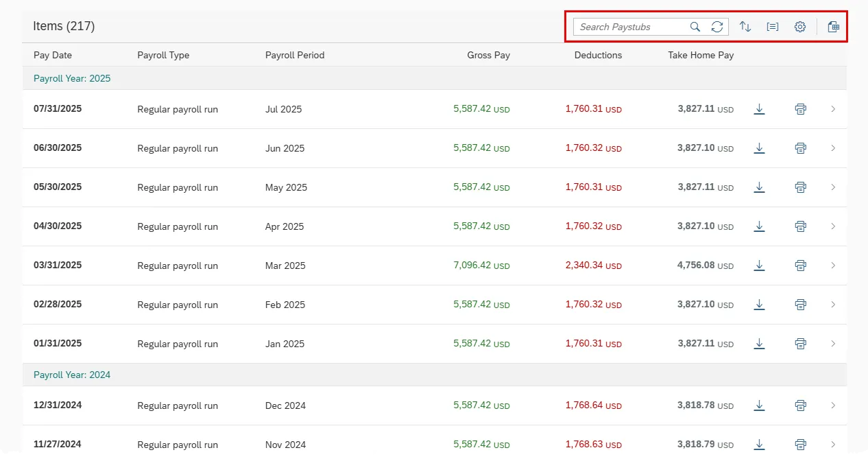Click the Payroll Year: 2025 group header
The image size is (868, 459).
(72, 78)
